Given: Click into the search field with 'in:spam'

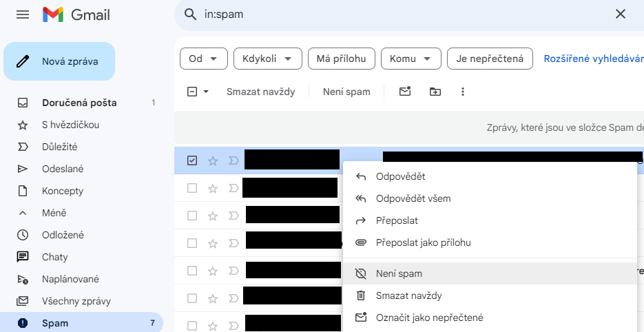Looking at the screenshot, I should pyautogui.click(x=399, y=14).
